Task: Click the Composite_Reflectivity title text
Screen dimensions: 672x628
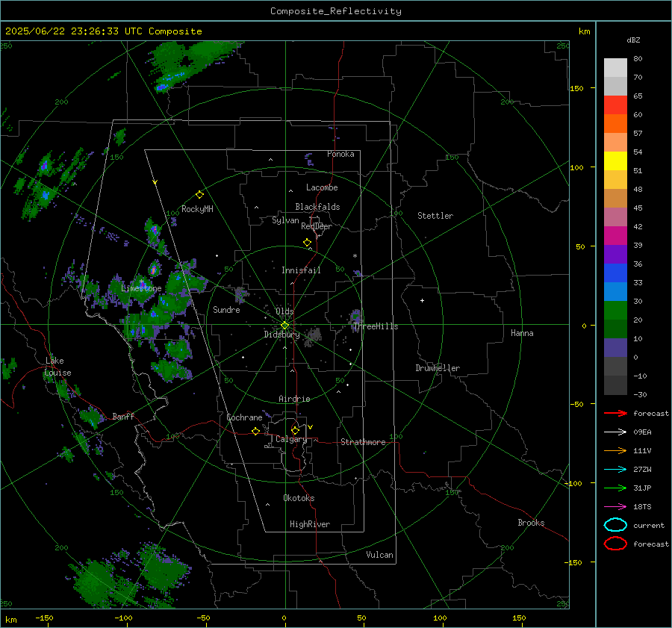Action: tap(336, 11)
